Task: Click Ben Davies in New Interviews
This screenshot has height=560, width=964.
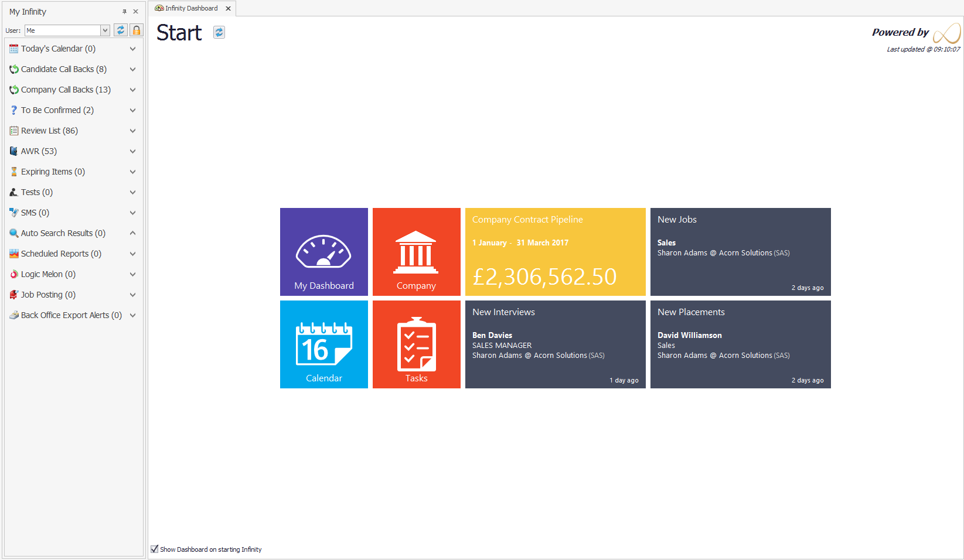Action: pos(492,335)
